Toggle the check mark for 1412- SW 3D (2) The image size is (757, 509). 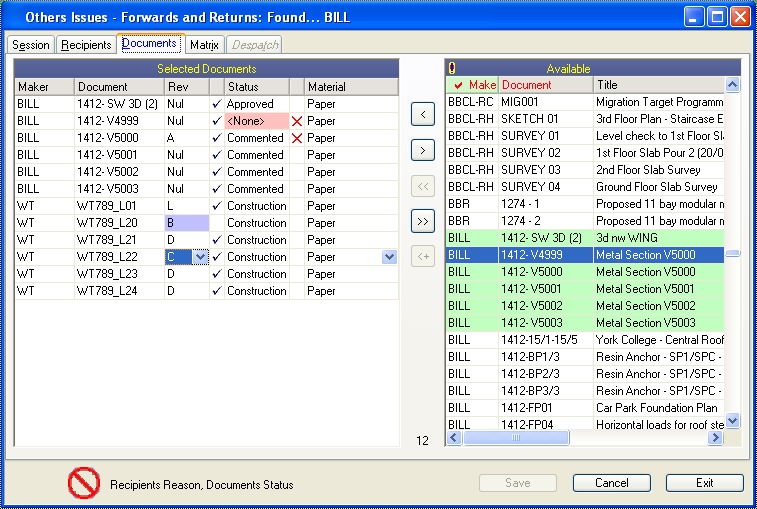[x=217, y=104]
